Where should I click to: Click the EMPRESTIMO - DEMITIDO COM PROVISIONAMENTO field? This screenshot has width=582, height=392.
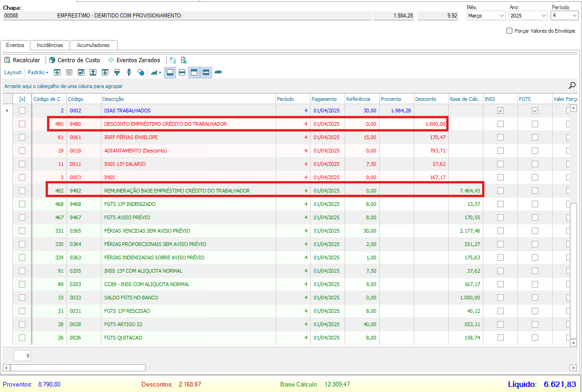tap(213, 16)
